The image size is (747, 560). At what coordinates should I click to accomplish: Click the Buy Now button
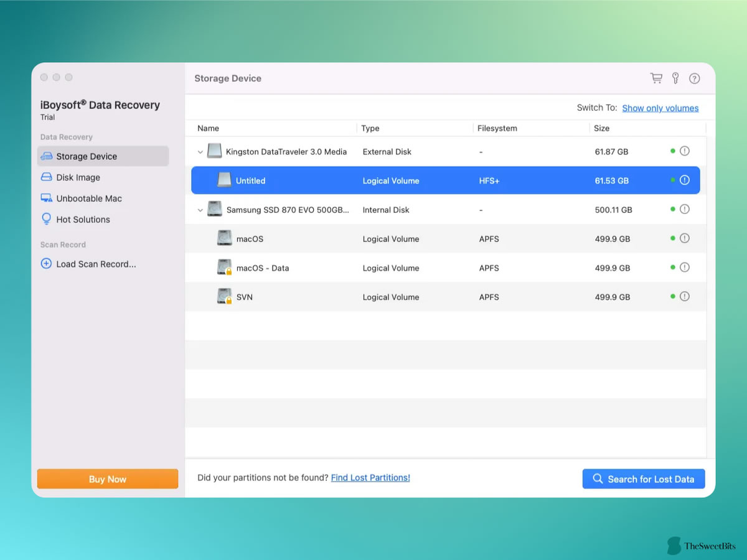(108, 479)
